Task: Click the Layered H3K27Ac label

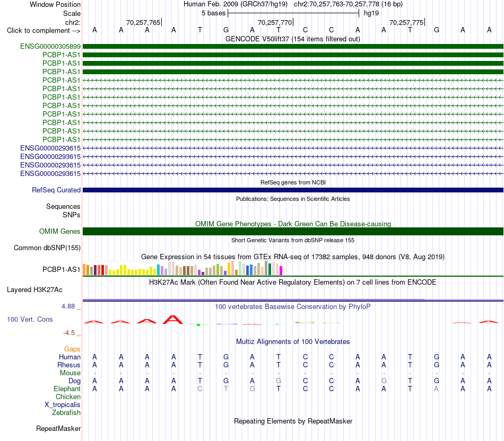Action: [x=34, y=290]
